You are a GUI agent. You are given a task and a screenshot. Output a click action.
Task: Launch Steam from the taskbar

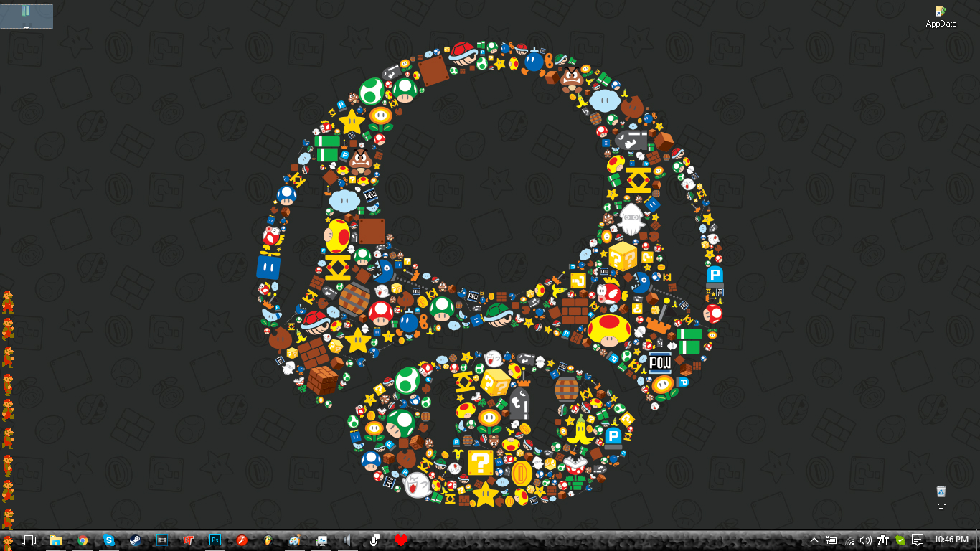[135, 540]
